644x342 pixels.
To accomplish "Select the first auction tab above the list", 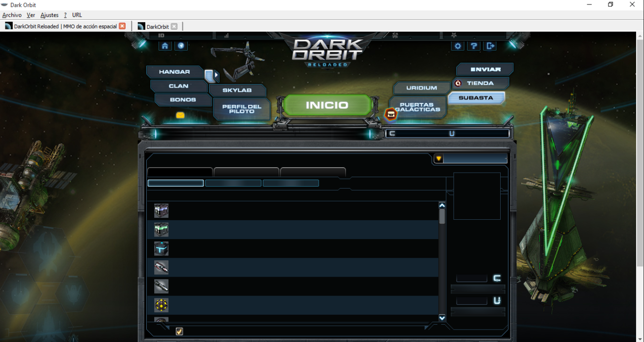I will [180, 172].
